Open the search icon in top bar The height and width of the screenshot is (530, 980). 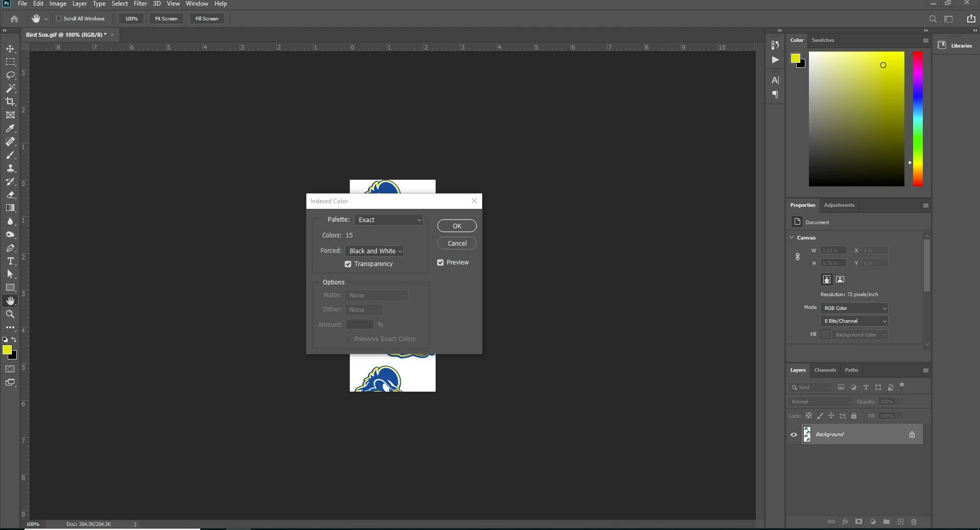click(933, 19)
